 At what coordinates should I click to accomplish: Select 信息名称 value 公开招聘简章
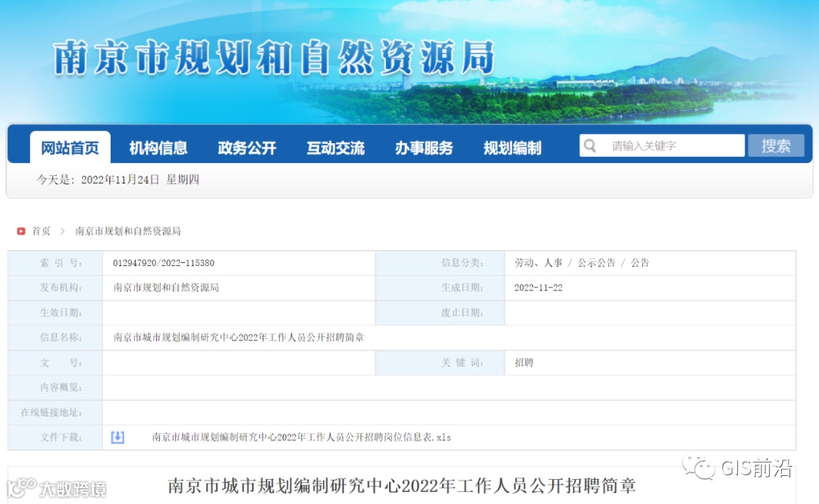(239, 337)
